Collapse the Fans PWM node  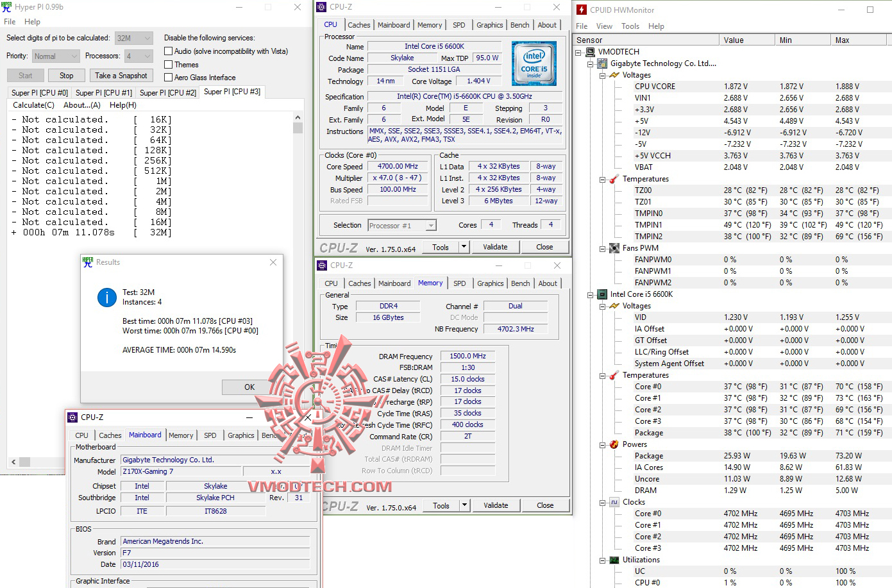point(603,248)
